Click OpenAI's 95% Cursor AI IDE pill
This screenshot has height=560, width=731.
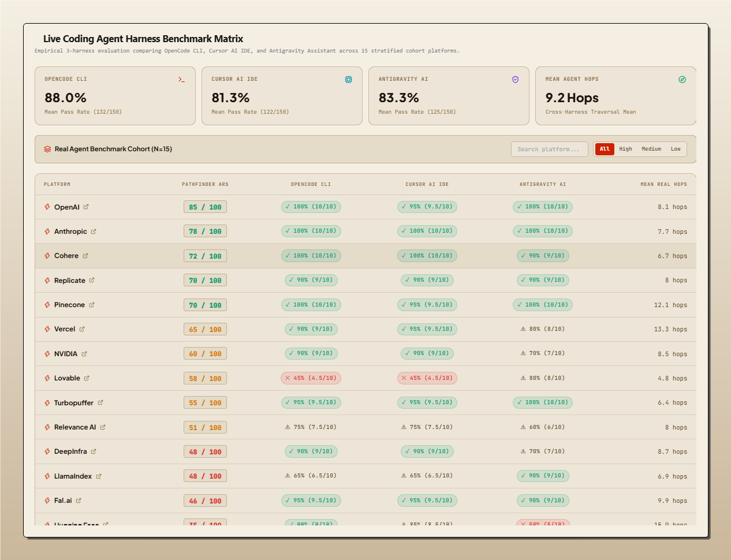tap(427, 207)
